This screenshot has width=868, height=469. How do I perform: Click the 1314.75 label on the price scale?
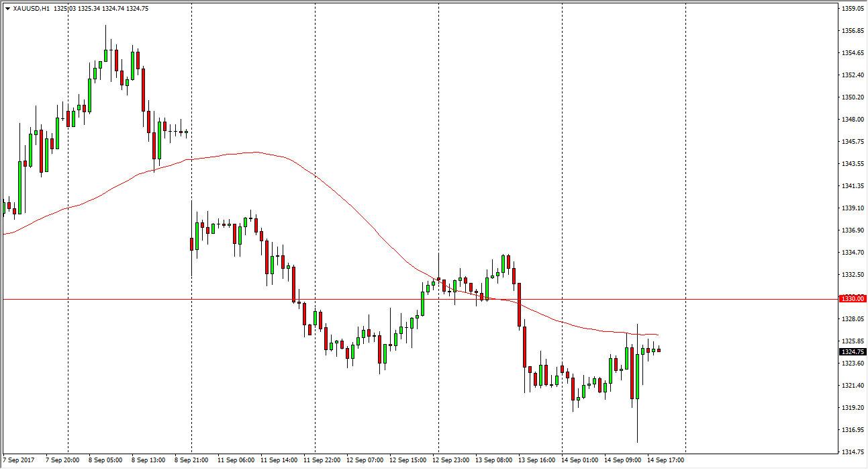tap(853, 452)
